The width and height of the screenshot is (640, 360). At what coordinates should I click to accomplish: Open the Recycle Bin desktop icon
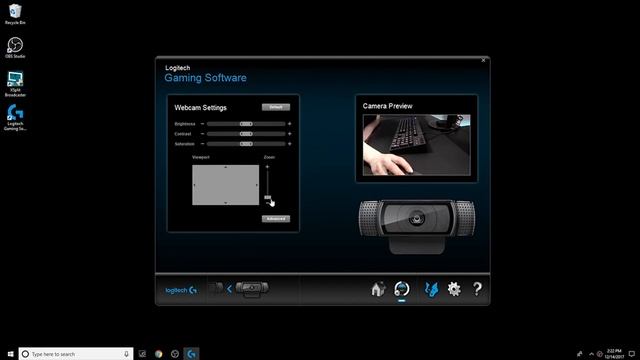[x=15, y=14]
